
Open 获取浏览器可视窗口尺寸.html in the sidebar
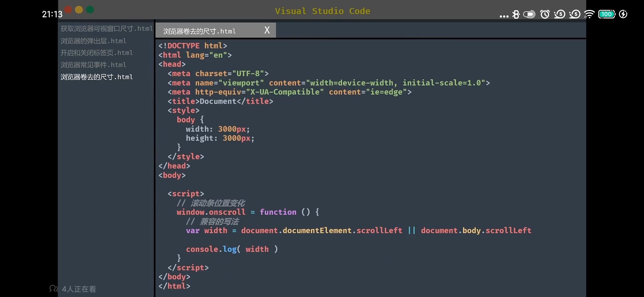[107, 29]
